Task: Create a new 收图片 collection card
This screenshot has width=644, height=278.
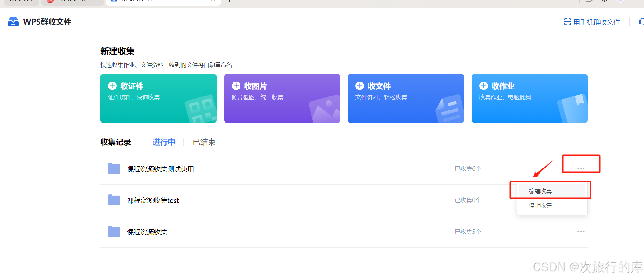Action: (x=282, y=98)
